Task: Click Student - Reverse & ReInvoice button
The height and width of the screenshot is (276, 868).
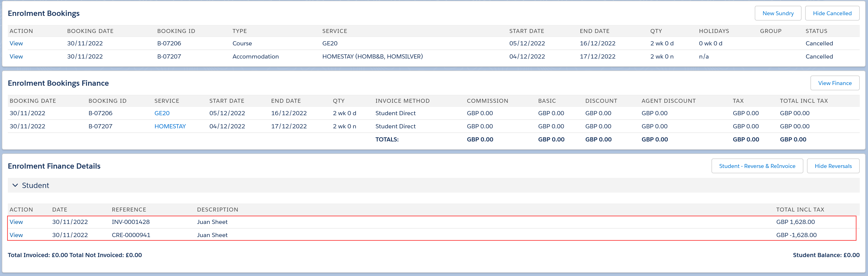Action: [x=757, y=166]
